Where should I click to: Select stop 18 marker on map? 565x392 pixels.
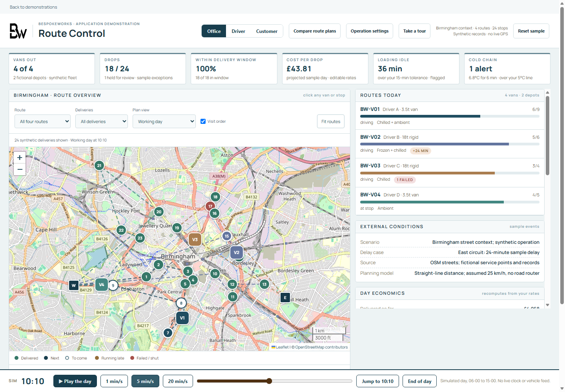215,197
